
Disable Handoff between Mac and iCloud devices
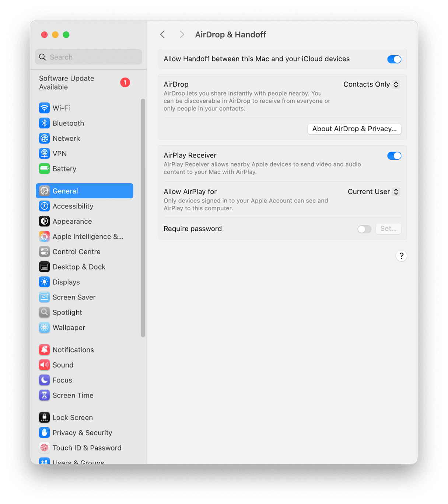(x=394, y=59)
